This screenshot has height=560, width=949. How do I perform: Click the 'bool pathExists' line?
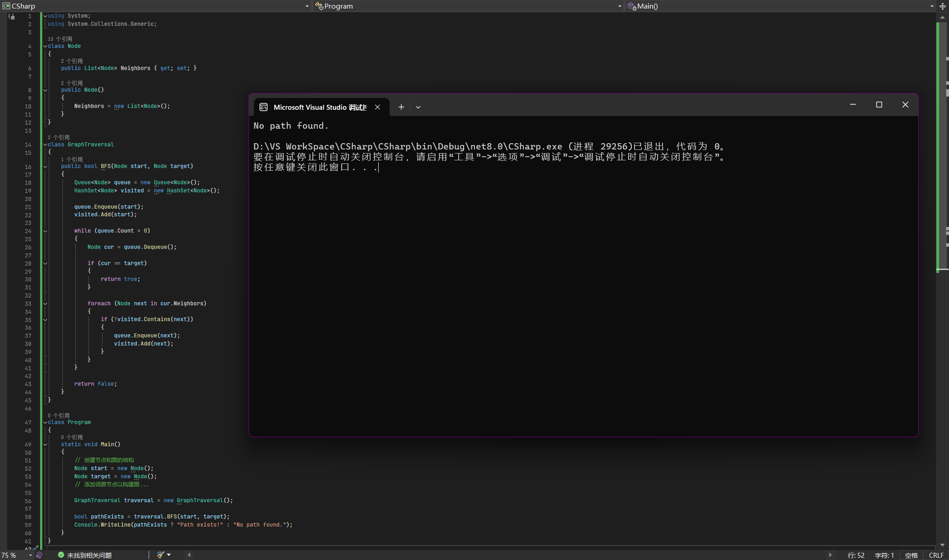click(x=152, y=517)
